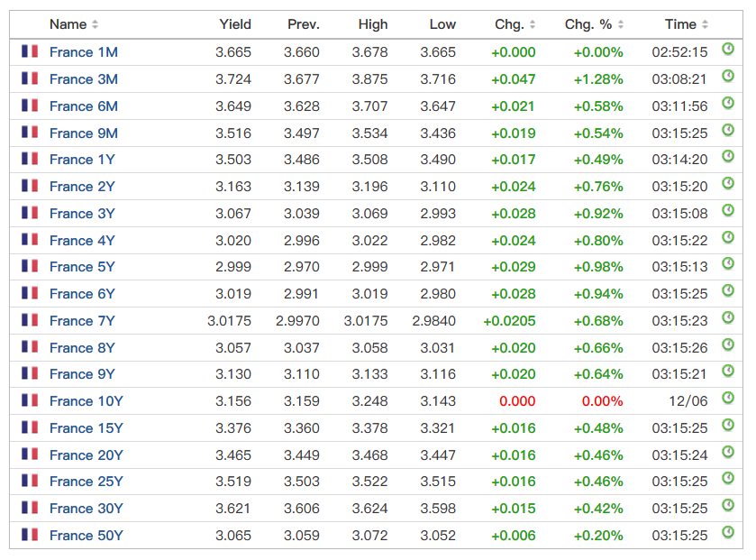Open the France 20Y bond link

click(x=87, y=455)
